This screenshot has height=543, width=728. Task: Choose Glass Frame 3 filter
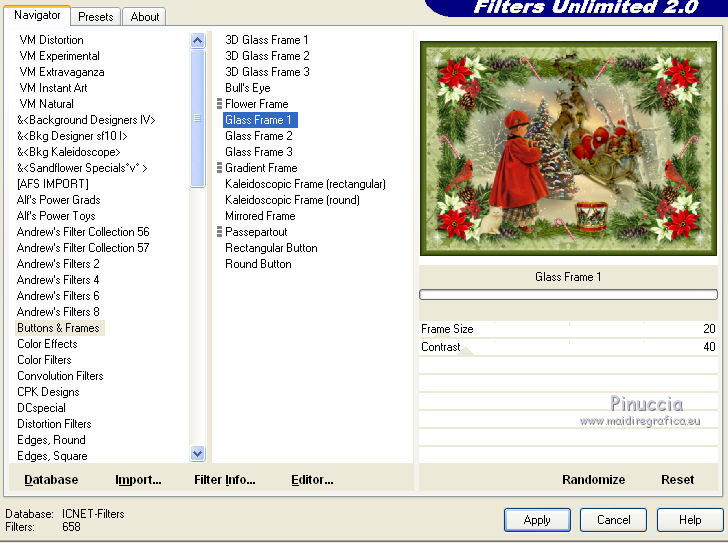pos(259,152)
